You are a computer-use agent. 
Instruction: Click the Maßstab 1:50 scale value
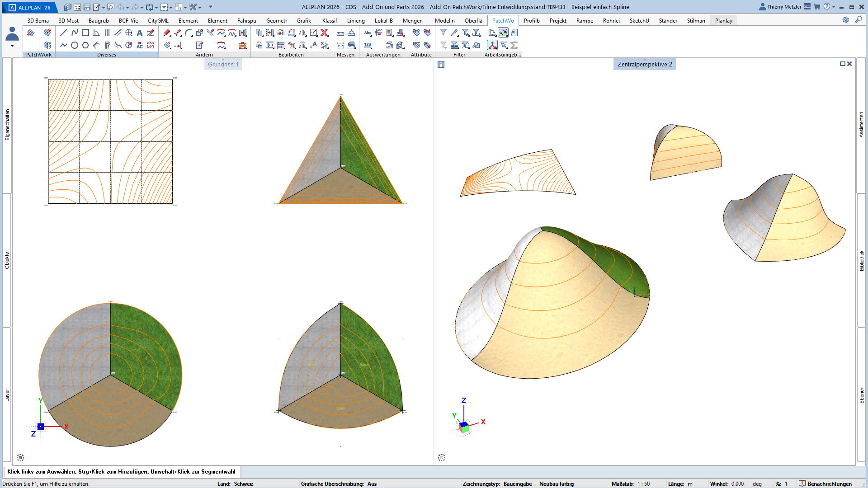tap(643, 483)
